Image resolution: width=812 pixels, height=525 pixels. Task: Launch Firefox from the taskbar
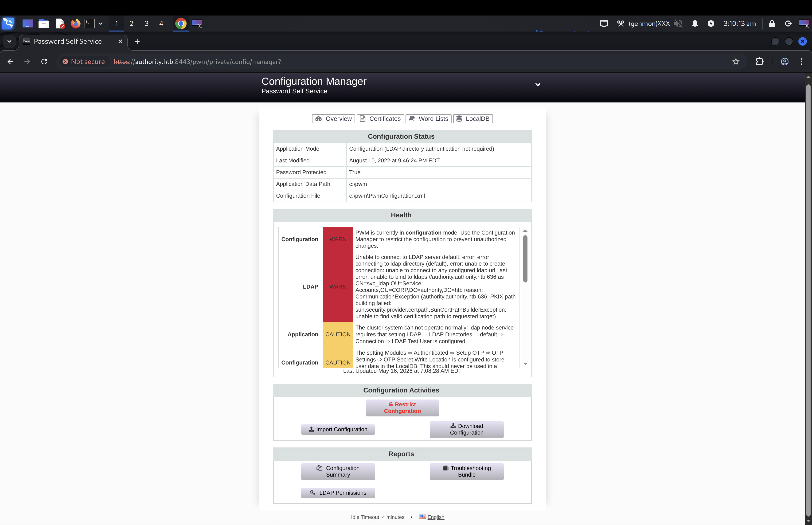pos(75,24)
